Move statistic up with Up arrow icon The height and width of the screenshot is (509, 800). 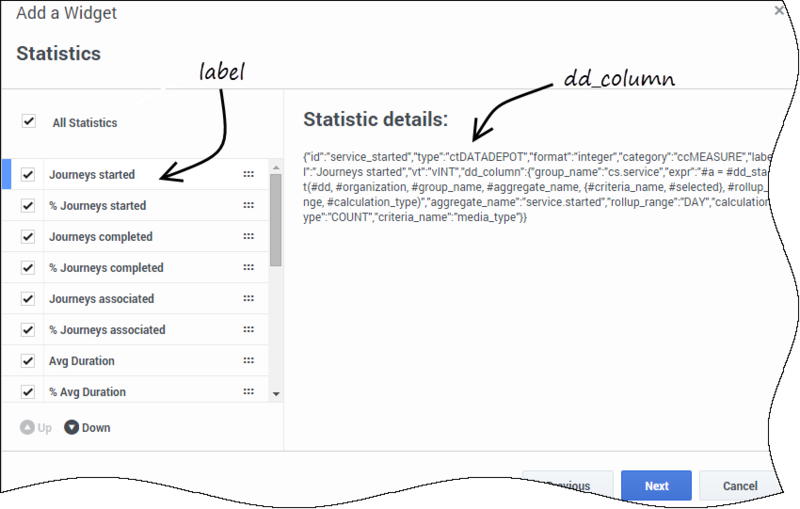point(28,427)
